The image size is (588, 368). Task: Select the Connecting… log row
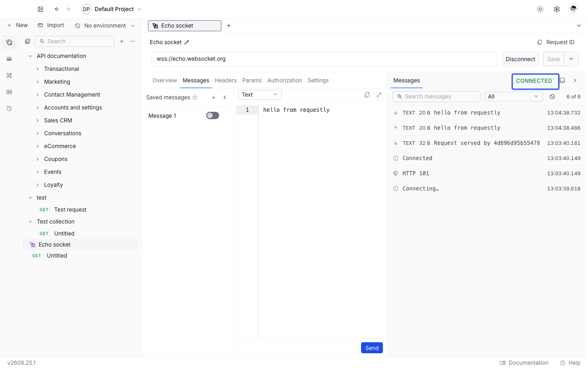pos(486,189)
